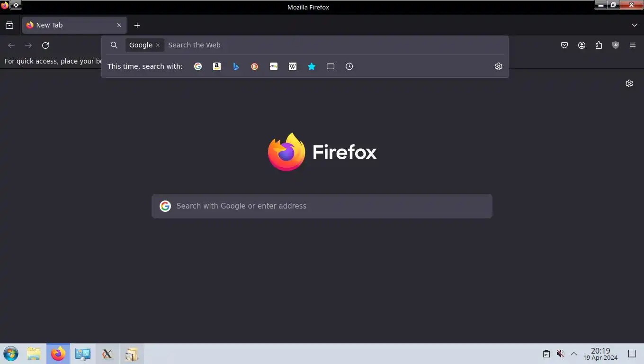Click the magnifier icon in the URL bar

(114, 45)
